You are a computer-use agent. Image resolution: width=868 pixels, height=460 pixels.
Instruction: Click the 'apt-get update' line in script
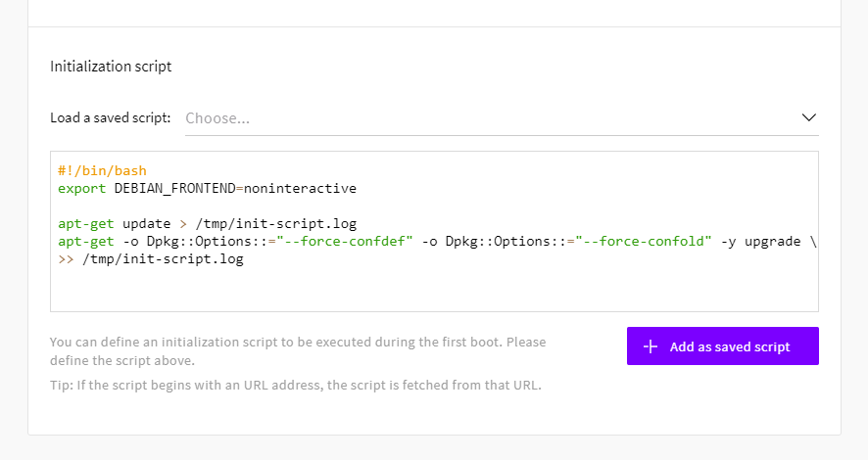[x=114, y=224]
